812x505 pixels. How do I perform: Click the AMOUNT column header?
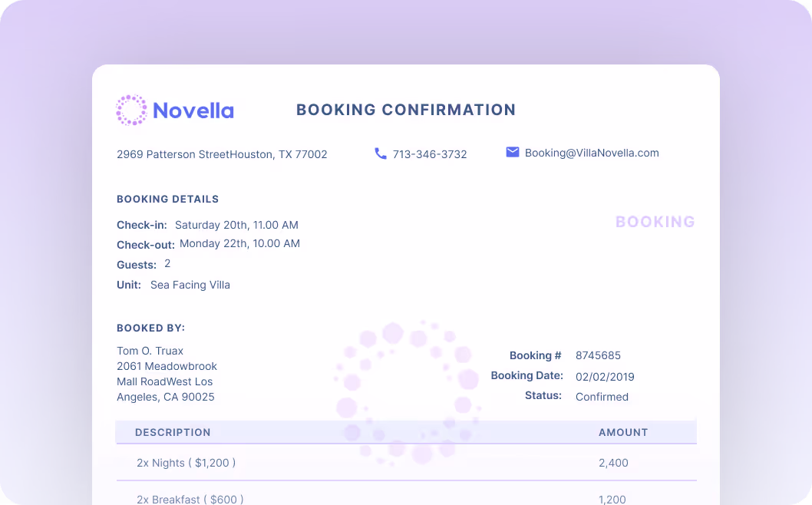click(x=623, y=432)
